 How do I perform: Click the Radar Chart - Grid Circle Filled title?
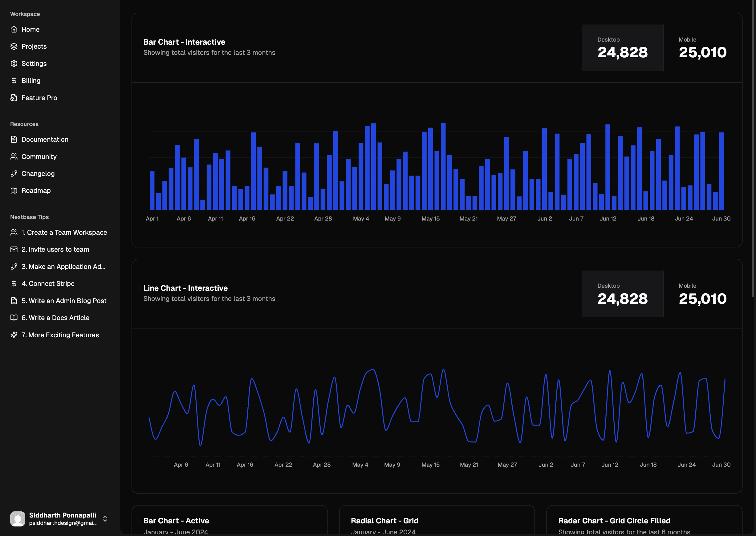614,521
